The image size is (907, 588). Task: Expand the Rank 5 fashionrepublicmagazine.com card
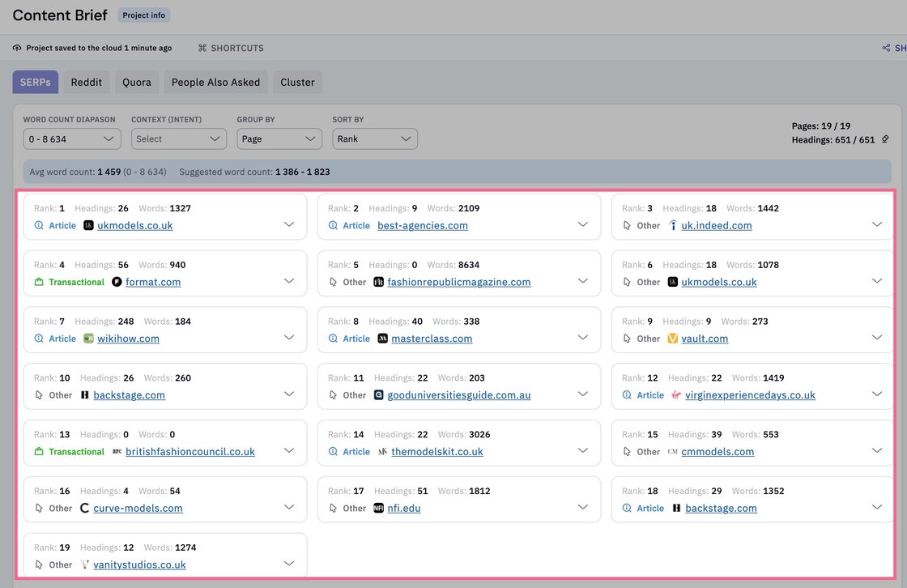click(x=583, y=281)
